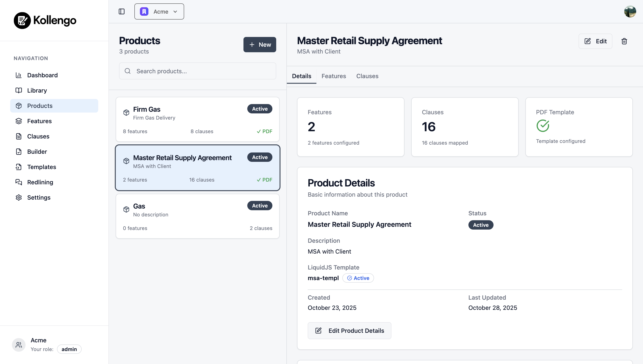Click inside the Search products field
Image resolution: width=643 pixels, height=364 pixels.
pyautogui.click(x=198, y=71)
